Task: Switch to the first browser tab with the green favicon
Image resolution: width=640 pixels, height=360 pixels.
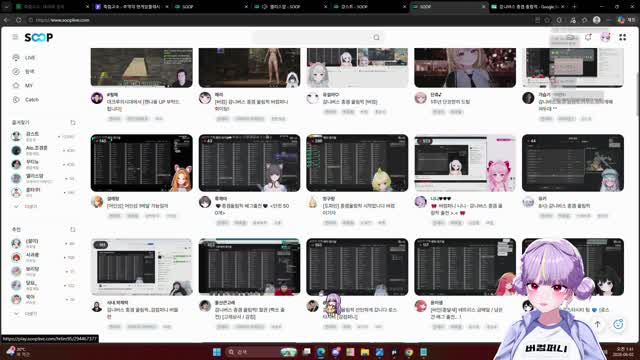Action: 52,7
